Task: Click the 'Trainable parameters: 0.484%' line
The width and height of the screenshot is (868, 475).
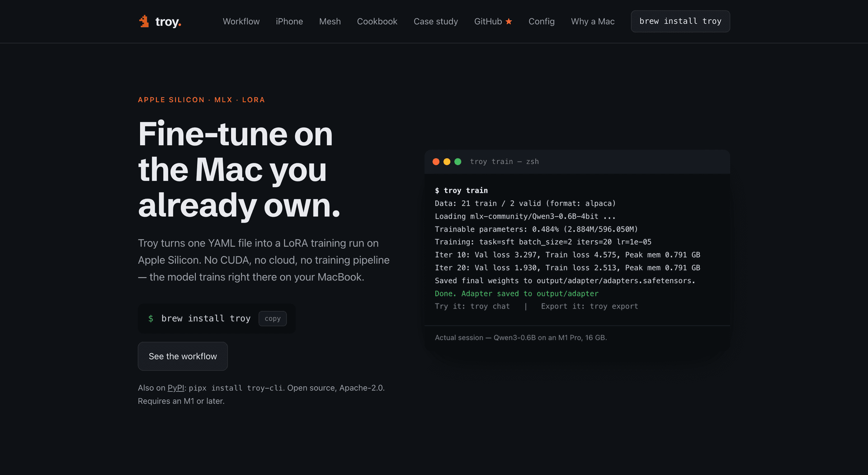Action: (x=536, y=229)
